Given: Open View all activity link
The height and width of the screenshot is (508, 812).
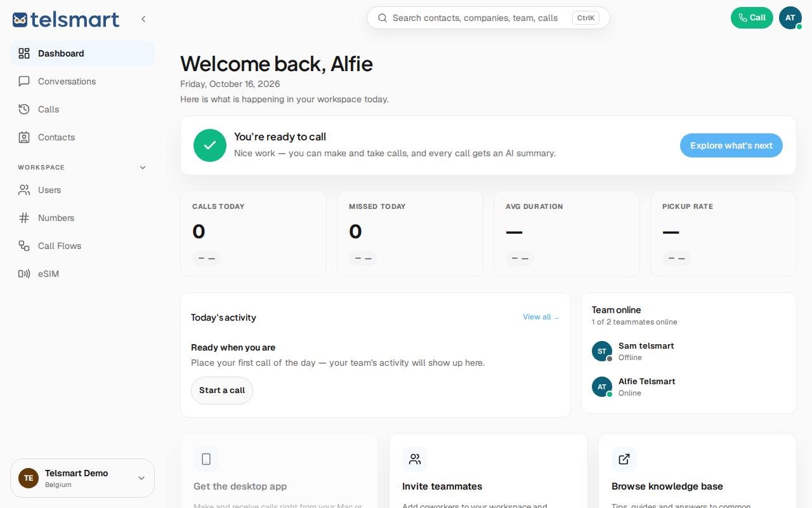Looking at the screenshot, I should point(540,317).
